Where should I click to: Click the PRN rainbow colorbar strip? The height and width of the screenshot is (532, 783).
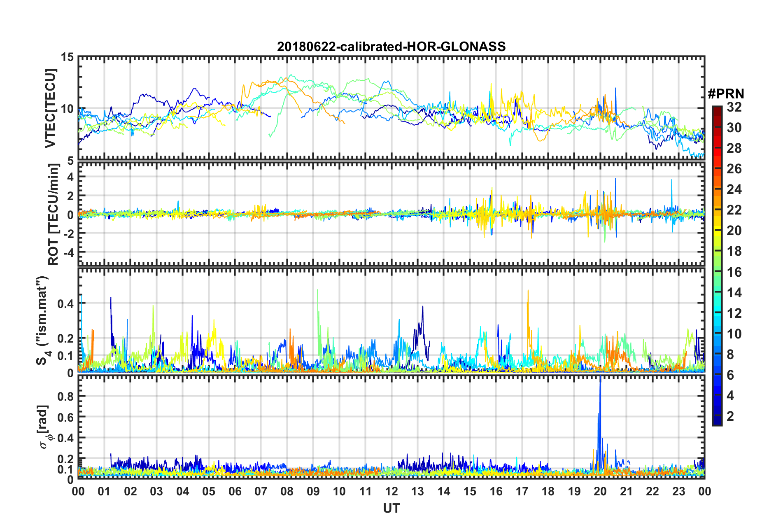coord(717,266)
